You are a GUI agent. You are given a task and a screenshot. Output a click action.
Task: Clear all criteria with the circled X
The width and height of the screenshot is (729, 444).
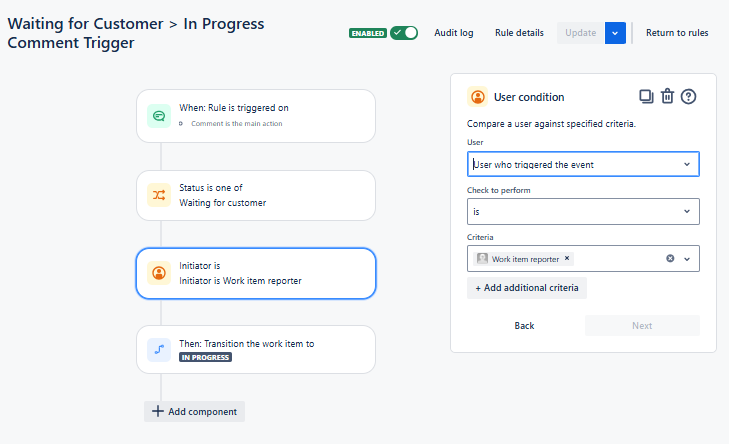tap(670, 258)
